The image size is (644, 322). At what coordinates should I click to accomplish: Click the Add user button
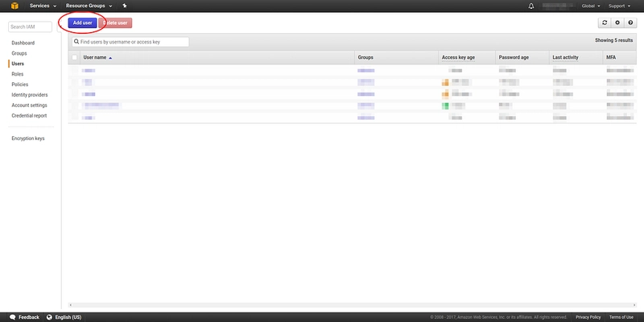click(x=82, y=23)
